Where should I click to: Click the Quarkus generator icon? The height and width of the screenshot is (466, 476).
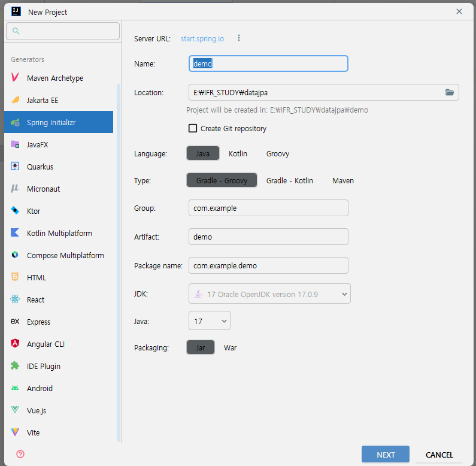[15, 166]
